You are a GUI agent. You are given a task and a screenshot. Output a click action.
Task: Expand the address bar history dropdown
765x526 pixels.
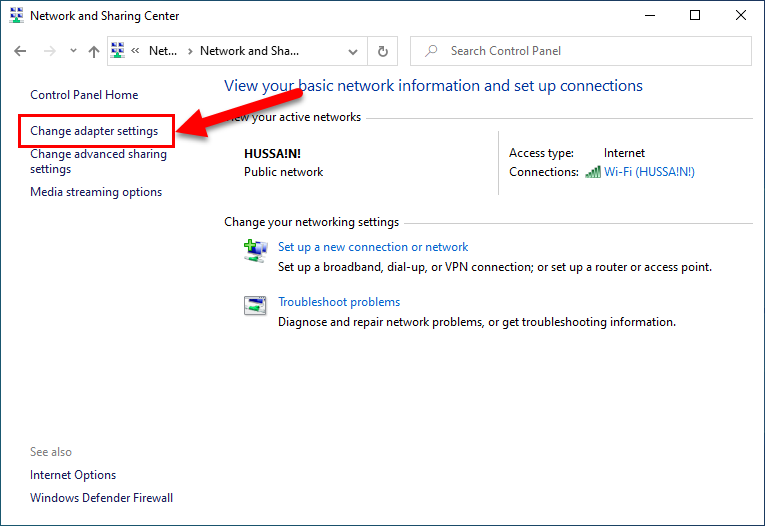tap(353, 51)
